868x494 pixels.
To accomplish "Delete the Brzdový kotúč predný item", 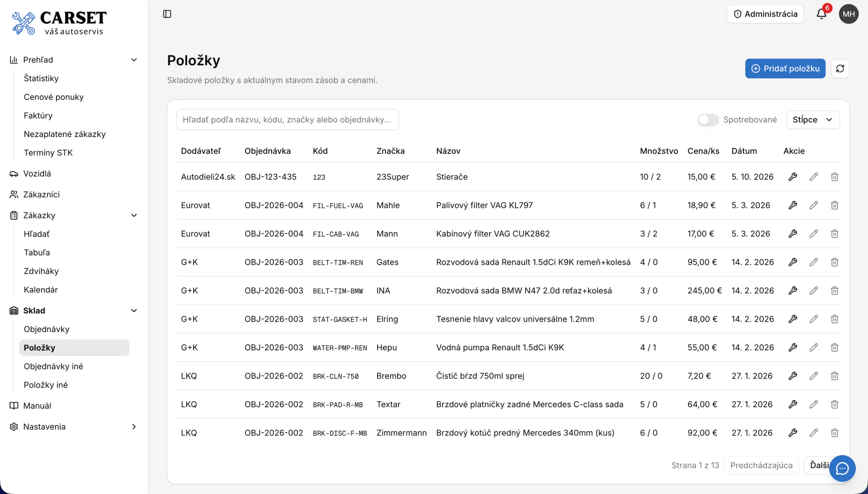I will click(x=834, y=433).
